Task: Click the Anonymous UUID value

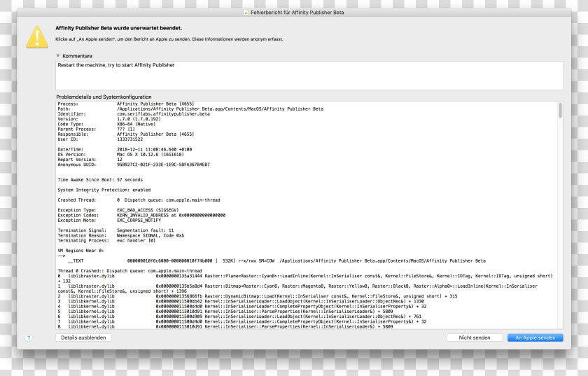Action: pos(163,165)
